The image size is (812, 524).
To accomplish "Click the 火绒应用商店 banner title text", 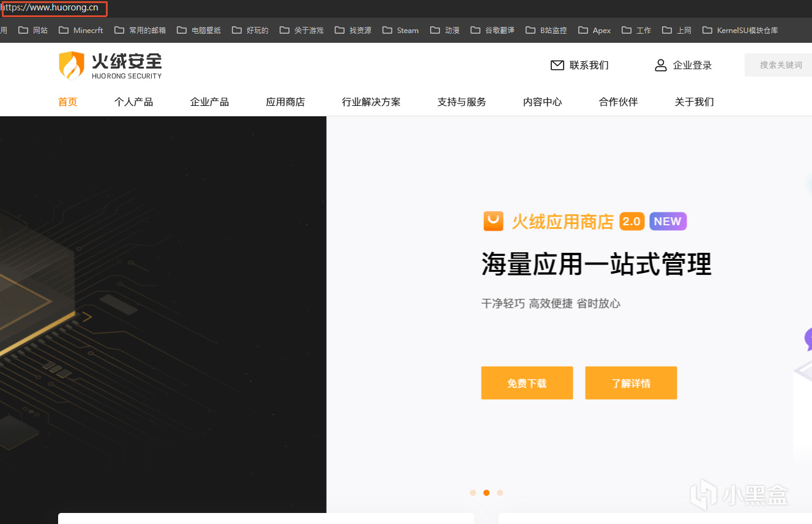I will [x=562, y=222].
